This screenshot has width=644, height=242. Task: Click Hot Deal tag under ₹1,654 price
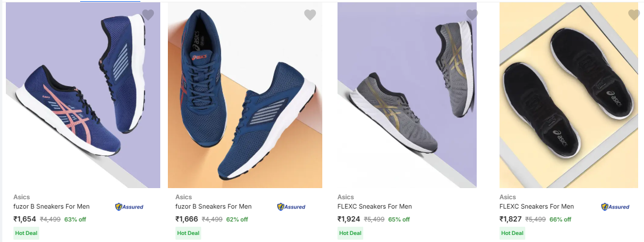pyautogui.click(x=26, y=233)
